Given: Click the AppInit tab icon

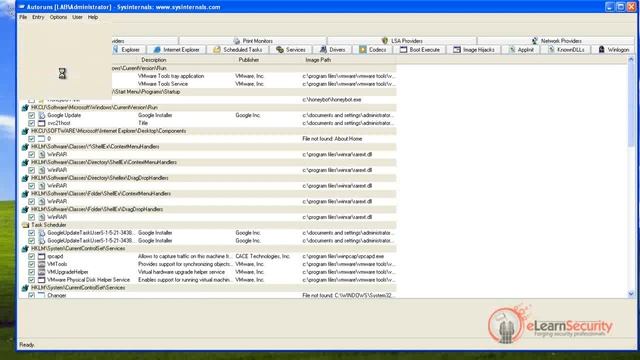Looking at the screenshot, I should click(x=511, y=49).
